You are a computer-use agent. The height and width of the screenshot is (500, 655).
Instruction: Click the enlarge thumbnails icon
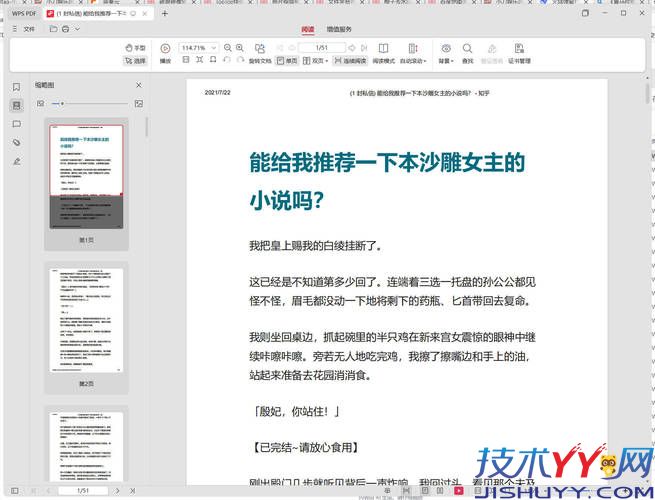point(139,103)
